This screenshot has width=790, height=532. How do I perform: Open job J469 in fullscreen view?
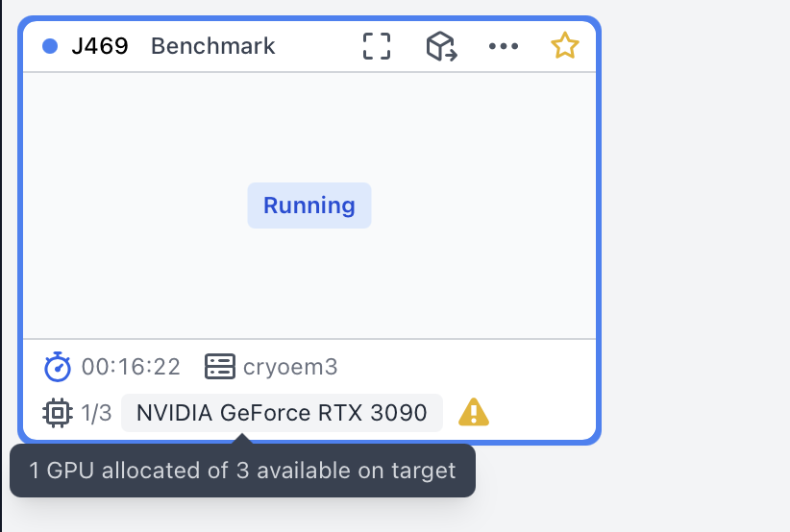377,46
